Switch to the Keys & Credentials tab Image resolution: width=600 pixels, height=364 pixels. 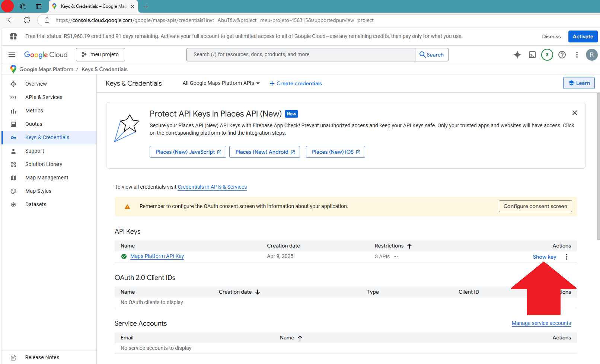point(91,6)
